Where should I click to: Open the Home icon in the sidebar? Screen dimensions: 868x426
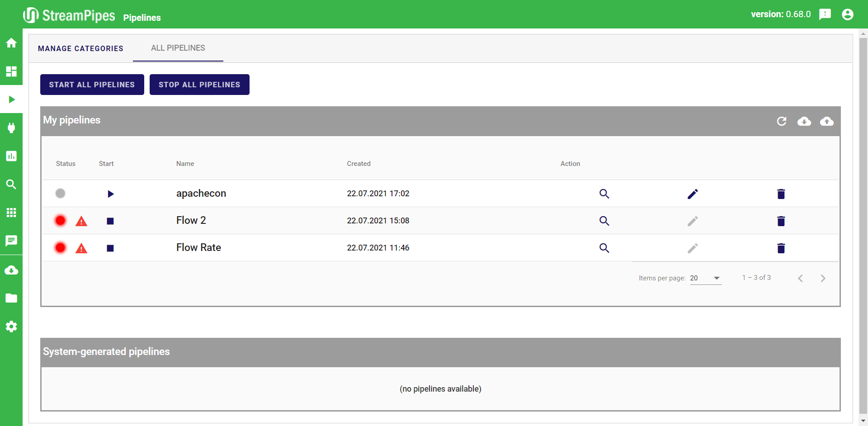click(x=11, y=43)
